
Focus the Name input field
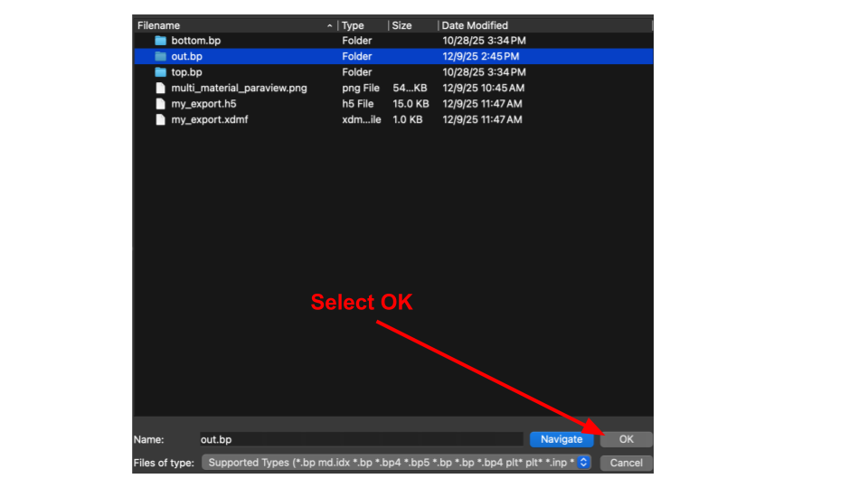pos(361,439)
